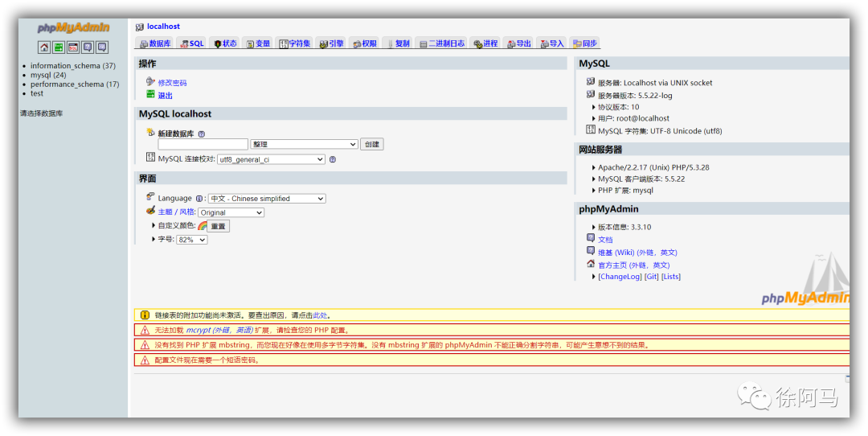This screenshot has height=436, width=868.
Task: Open the Language dropdown showing Chinese simplified
Action: pyautogui.click(x=268, y=199)
